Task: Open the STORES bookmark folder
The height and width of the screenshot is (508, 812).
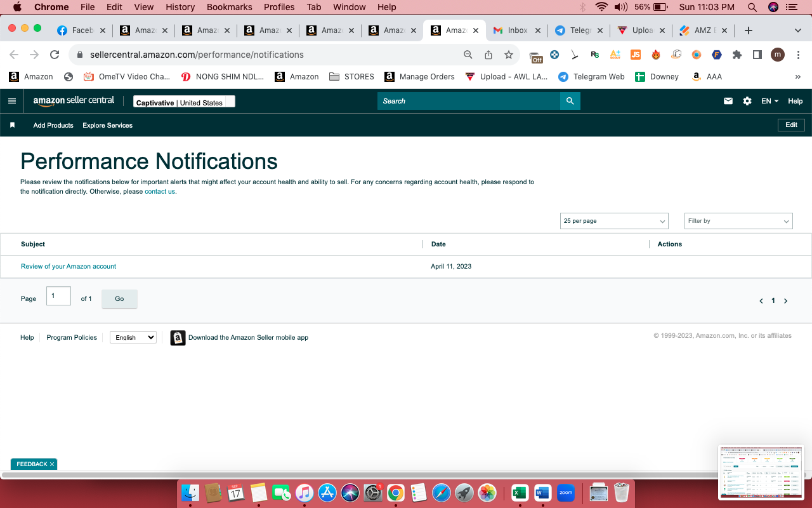Action: [x=352, y=77]
